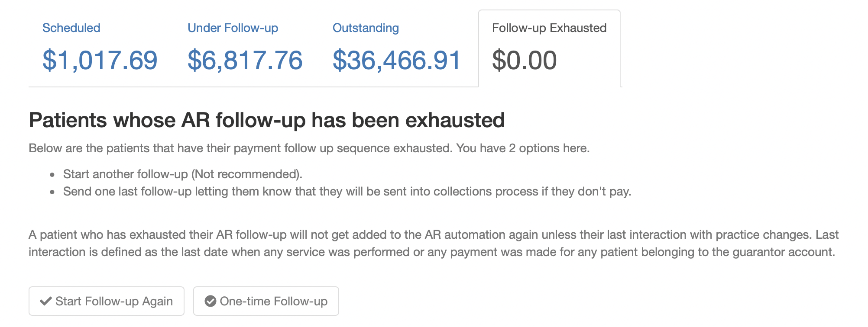The image size is (868, 327).
Task: Select the Outstanding tab
Action: (x=396, y=48)
